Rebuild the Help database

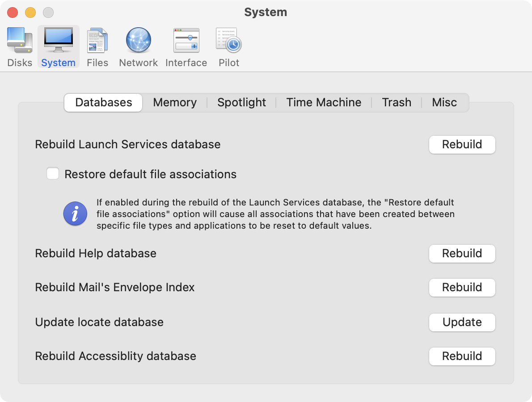tap(462, 254)
